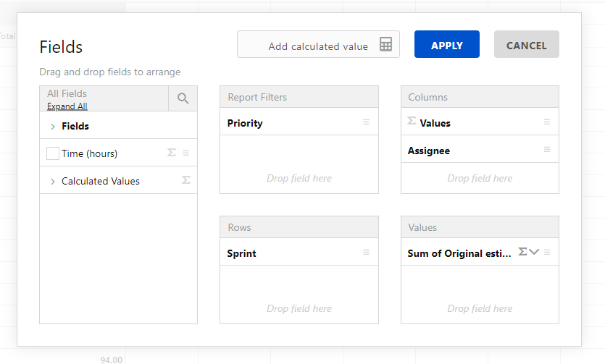The height and width of the screenshot is (364, 605).
Task: Click the drag handle on the Priority field
Action: pyautogui.click(x=366, y=122)
